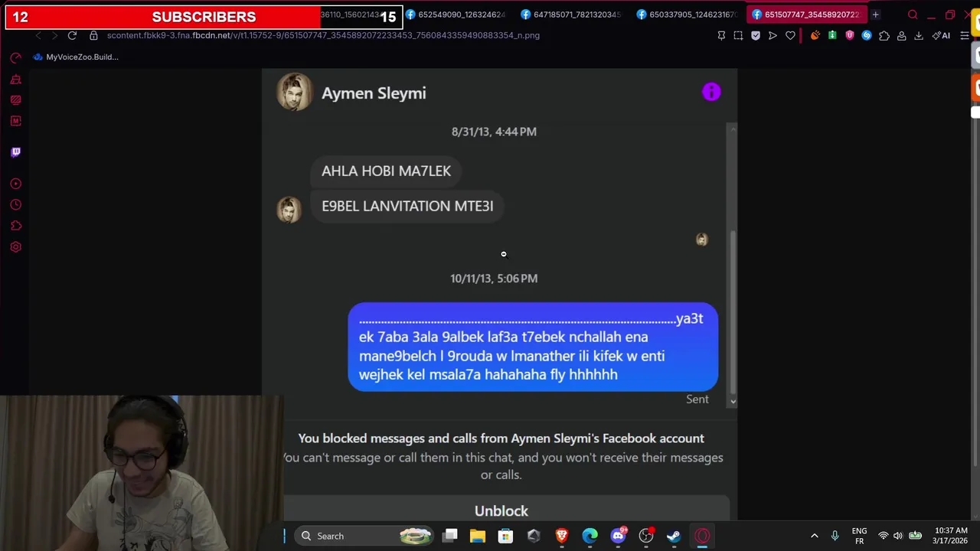Click the send/play arrow icon in address bar
The width and height of the screenshot is (980, 551).
click(x=773, y=35)
